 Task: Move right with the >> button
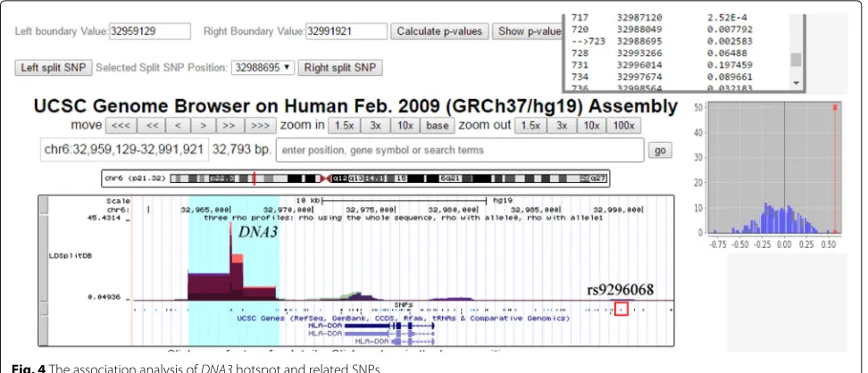coord(230,126)
